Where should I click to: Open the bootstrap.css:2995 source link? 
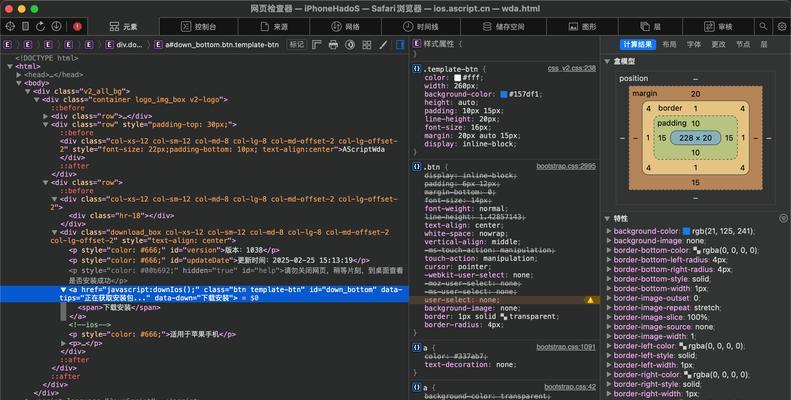click(566, 166)
